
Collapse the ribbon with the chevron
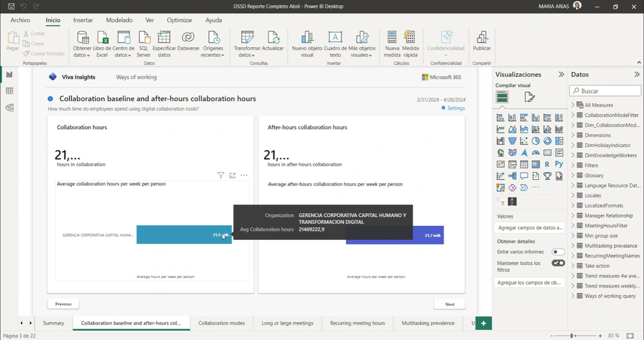pyautogui.click(x=639, y=63)
